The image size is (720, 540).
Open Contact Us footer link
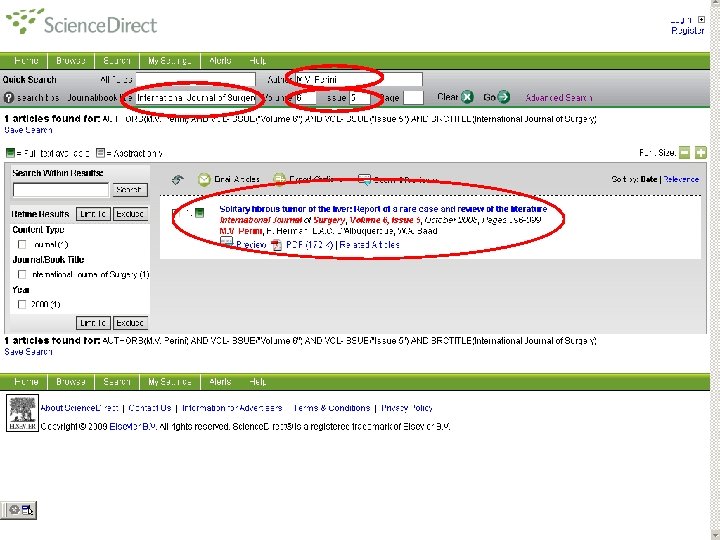pos(150,408)
